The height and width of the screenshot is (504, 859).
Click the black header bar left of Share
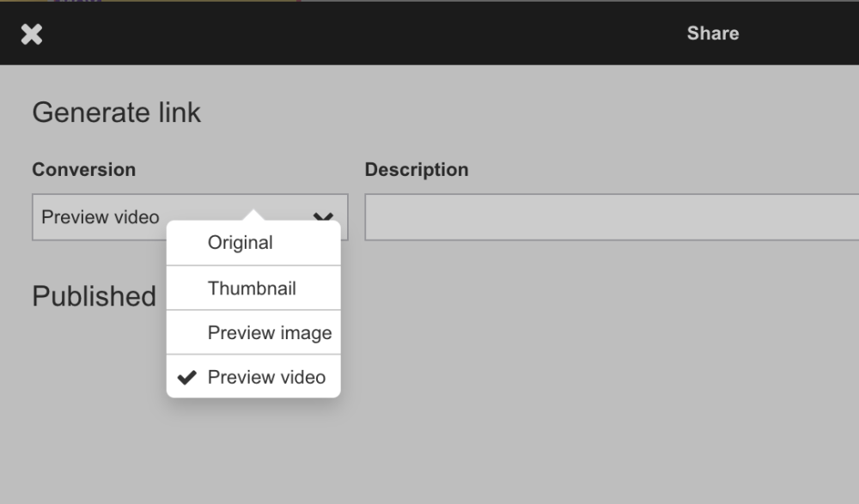344,33
